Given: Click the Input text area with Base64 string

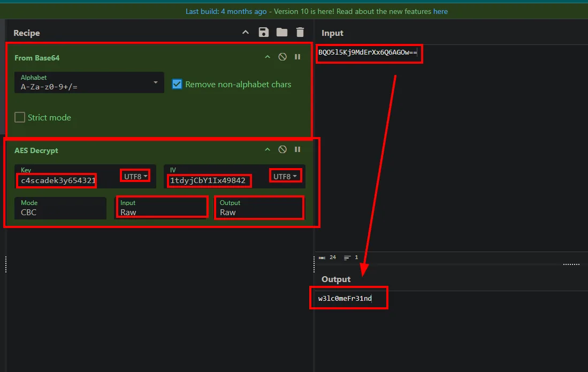Looking at the screenshot, I should [x=368, y=52].
